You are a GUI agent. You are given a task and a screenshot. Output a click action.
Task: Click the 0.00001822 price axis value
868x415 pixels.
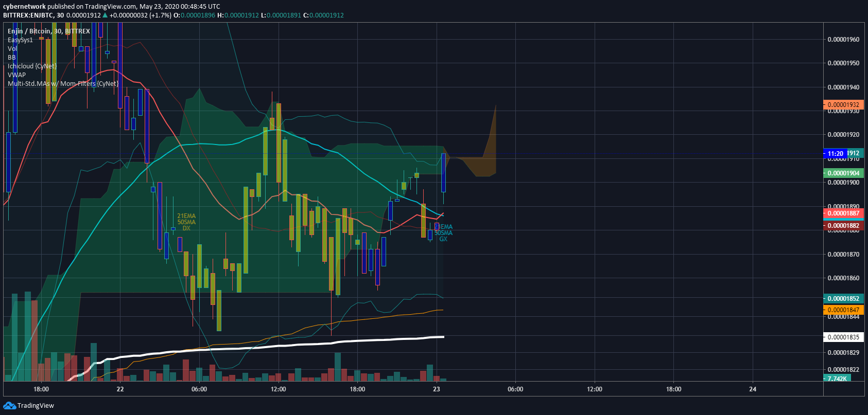pyautogui.click(x=843, y=370)
